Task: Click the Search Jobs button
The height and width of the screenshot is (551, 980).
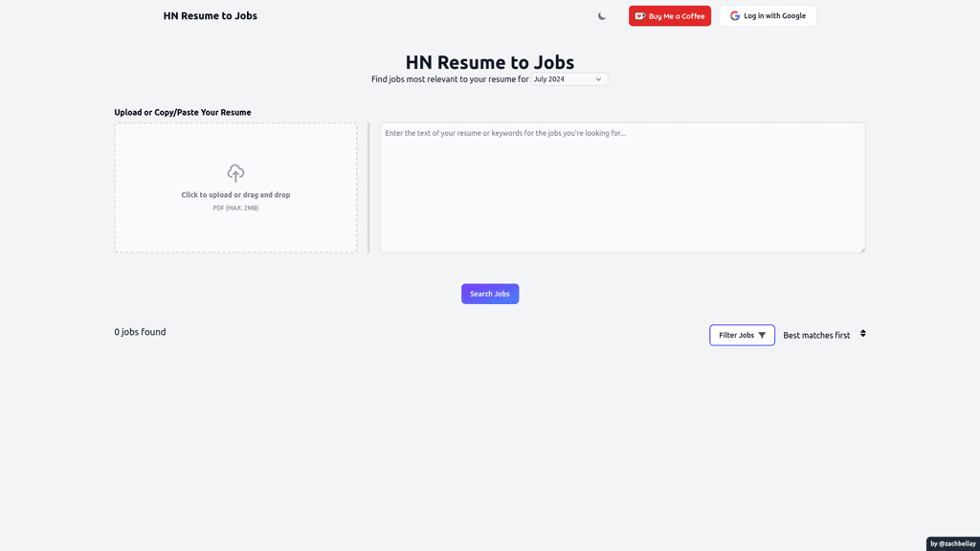Action: tap(490, 294)
